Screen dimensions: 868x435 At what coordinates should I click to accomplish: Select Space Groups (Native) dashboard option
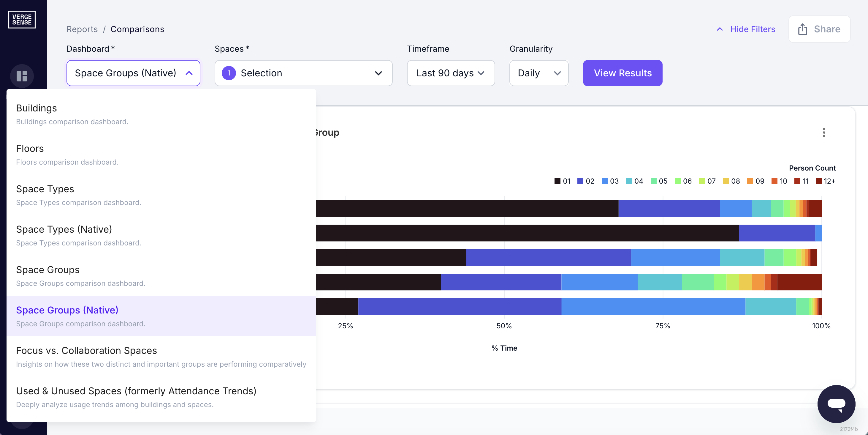[161, 316]
